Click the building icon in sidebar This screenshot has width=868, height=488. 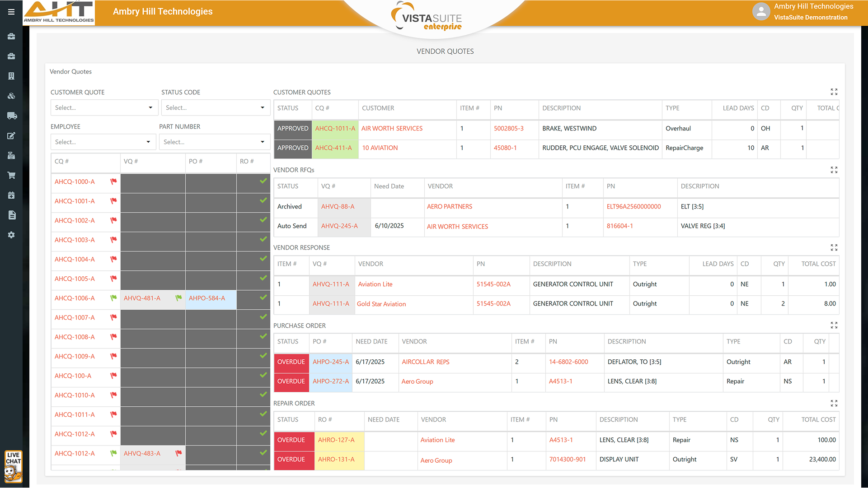11,76
